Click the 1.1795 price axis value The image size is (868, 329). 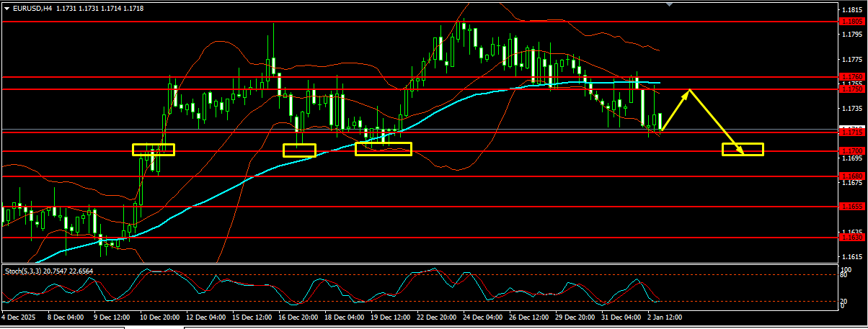click(x=852, y=35)
